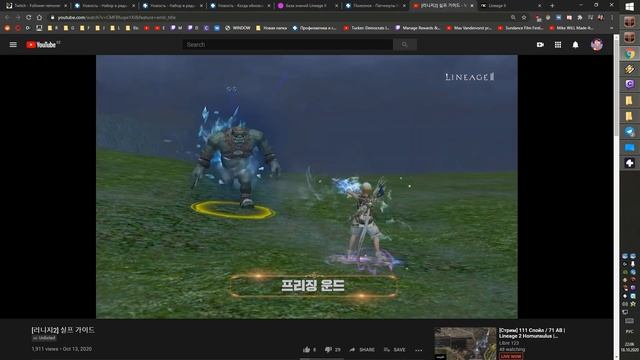Open the Max Vandervorst bookmark
The height and width of the screenshot is (360, 640).
tap(469, 28)
